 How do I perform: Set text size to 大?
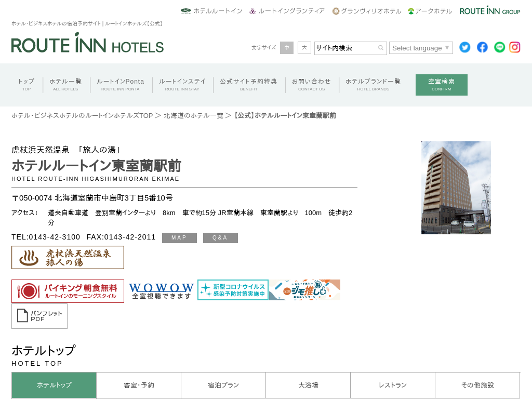pos(304,48)
